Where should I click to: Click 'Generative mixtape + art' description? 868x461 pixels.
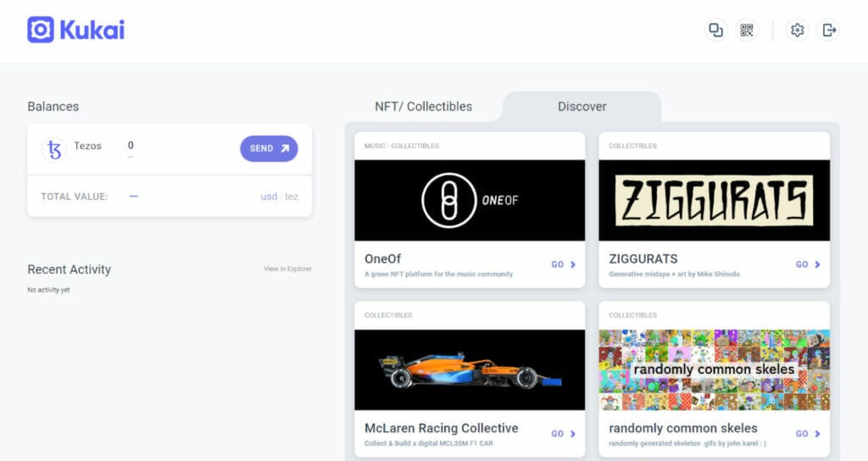point(674,274)
